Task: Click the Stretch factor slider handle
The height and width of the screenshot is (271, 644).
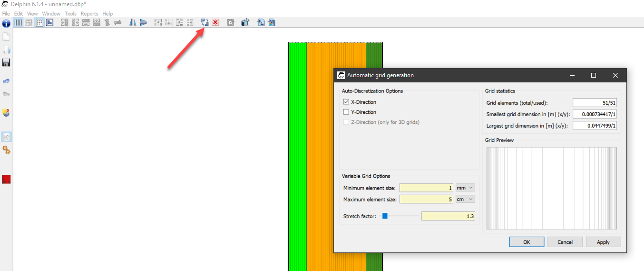Action: tap(385, 216)
